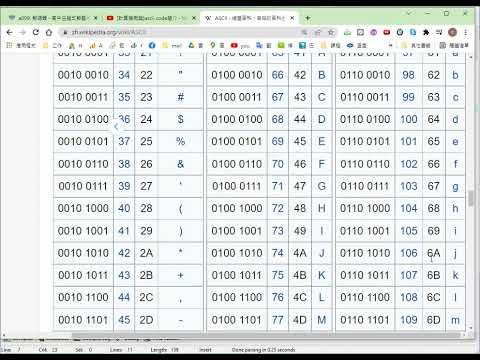Expand the bookmarks overflow chevron
This screenshot has height=360, width=480.
[x=390, y=45]
